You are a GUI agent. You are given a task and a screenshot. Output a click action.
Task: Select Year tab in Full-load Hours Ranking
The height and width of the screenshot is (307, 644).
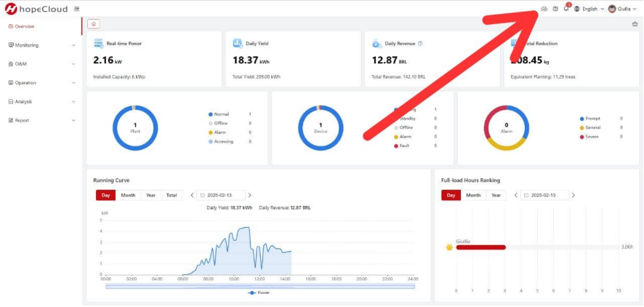click(x=496, y=195)
